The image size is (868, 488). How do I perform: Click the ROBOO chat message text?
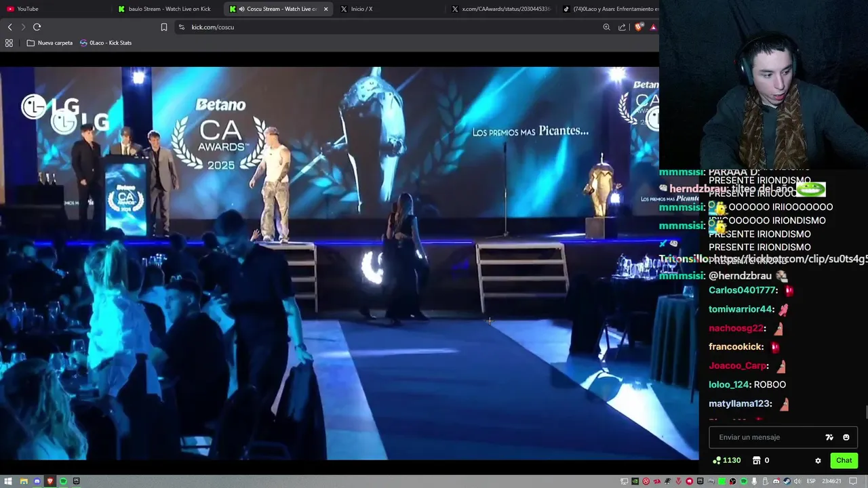(x=770, y=384)
